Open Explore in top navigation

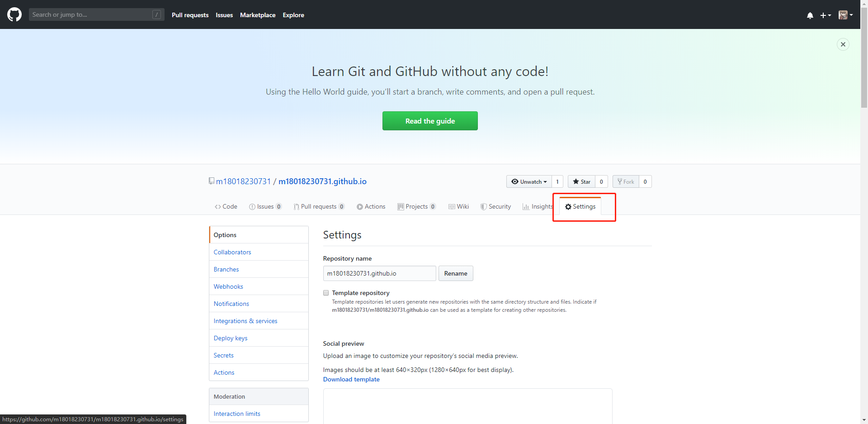293,15
